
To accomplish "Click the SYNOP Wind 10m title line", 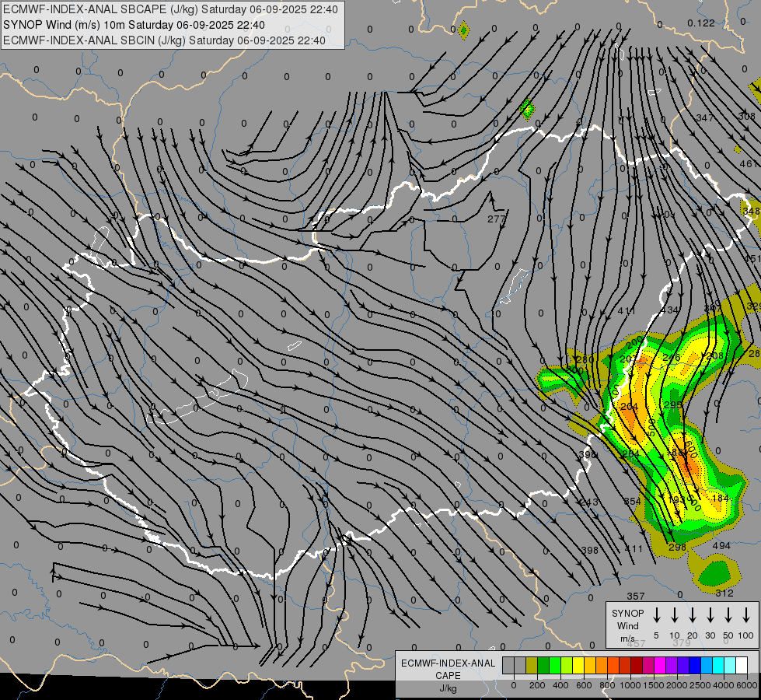I will pos(134,25).
